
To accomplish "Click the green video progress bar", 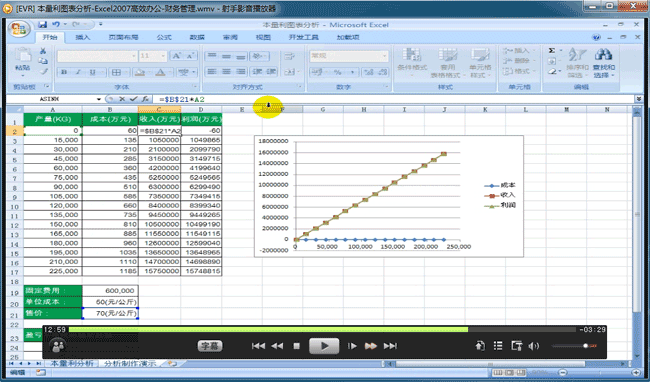I will [x=268, y=329].
